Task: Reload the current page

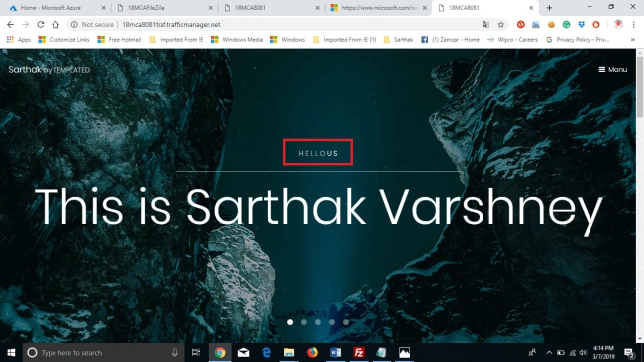Action: point(41,24)
